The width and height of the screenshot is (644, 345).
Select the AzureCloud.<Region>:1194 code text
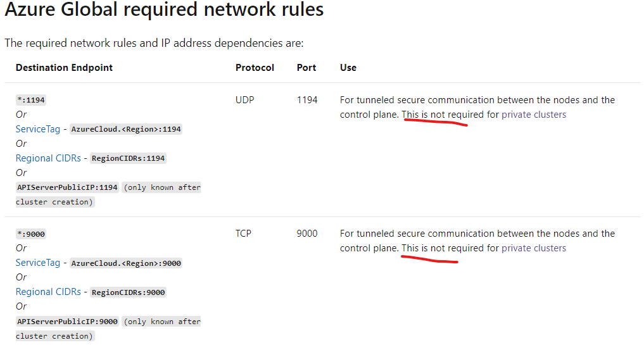point(126,129)
